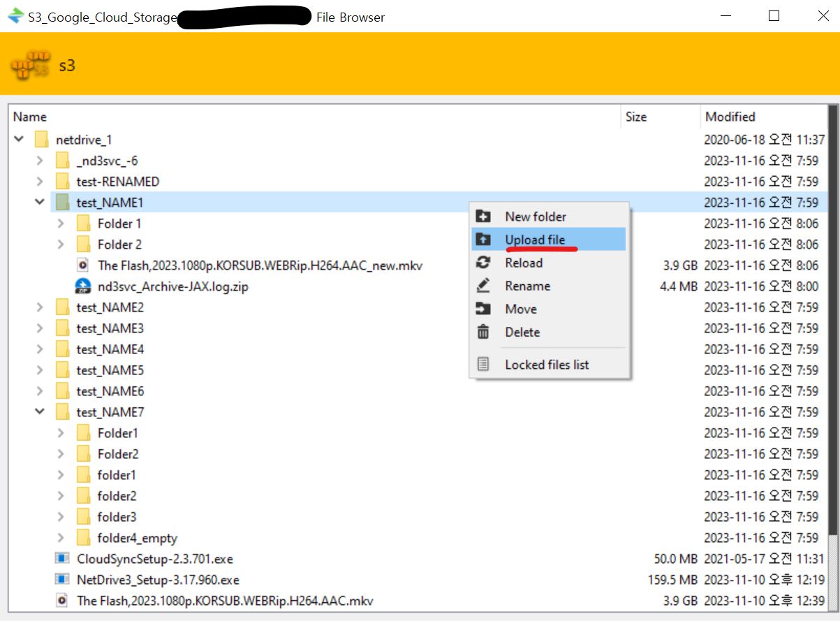This screenshot has height=621, width=840.
Task: Choose "Rename" in the context menu
Action: click(x=549, y=286)
